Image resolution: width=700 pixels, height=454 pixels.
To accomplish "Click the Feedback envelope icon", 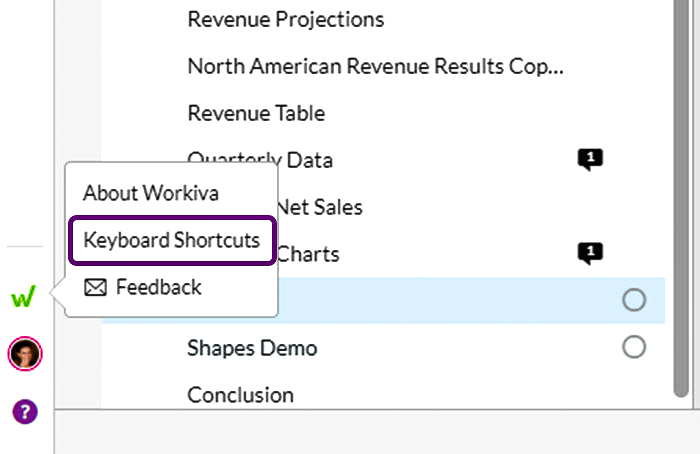I will (95, 288).
